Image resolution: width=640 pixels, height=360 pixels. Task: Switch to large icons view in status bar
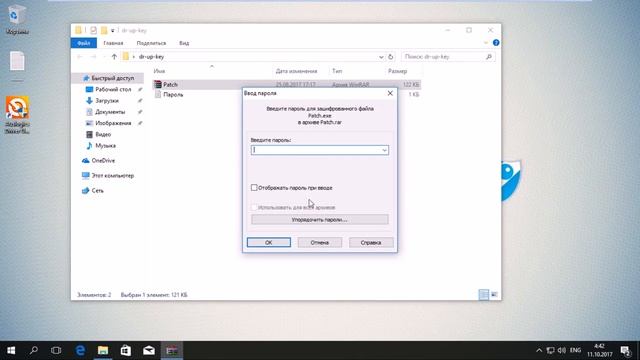coord(494,294)
